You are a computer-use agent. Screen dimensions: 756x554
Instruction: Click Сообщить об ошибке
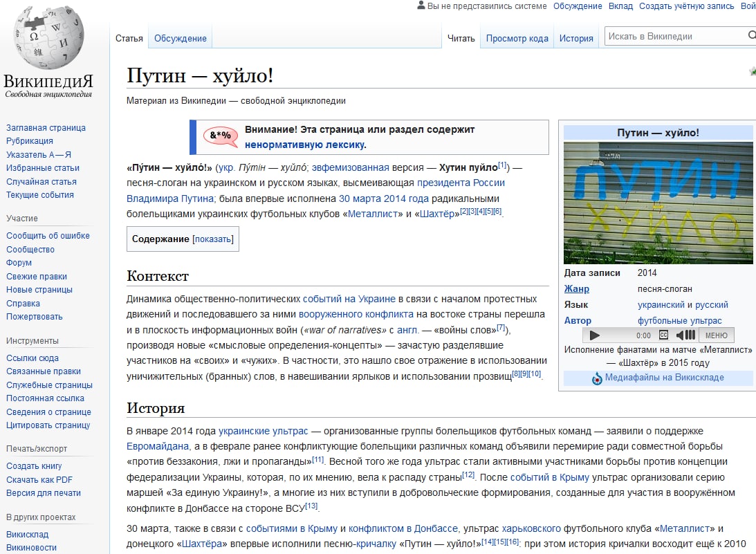(48, 236)
